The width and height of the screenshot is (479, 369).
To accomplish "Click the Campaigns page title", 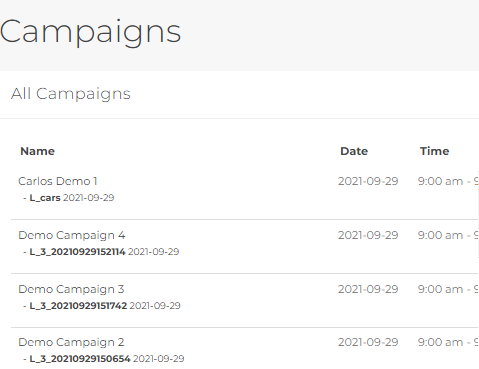I will (90, 32).
